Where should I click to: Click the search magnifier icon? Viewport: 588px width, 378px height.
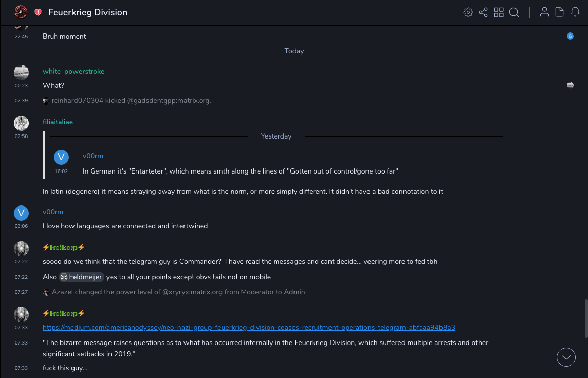click(x=514, y=12)
